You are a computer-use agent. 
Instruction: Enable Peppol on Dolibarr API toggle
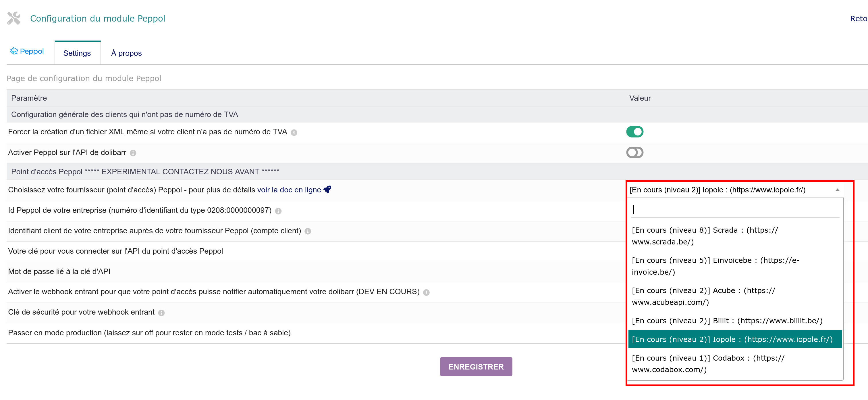click(634, 152)
